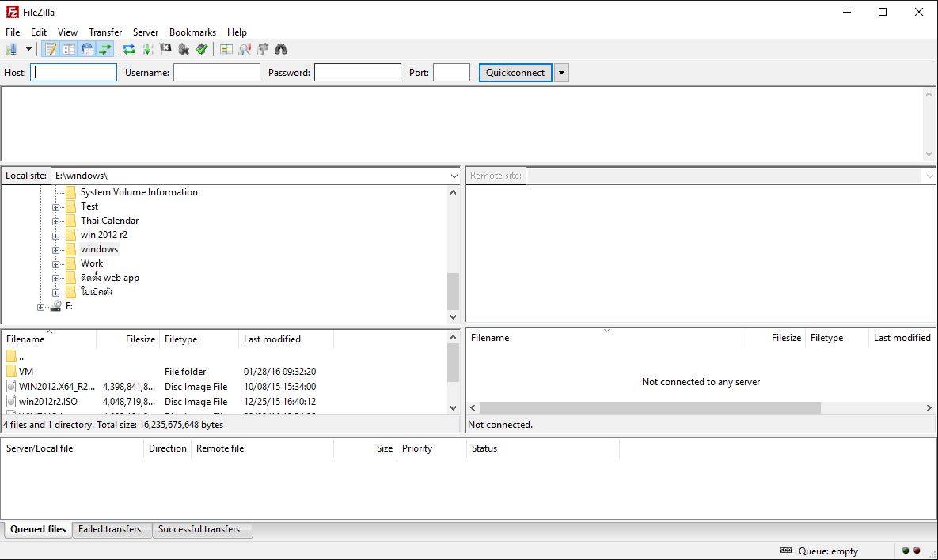The image size is (938, 560).
Task: Toggle directory comparison icon
Action: [245, 49]
